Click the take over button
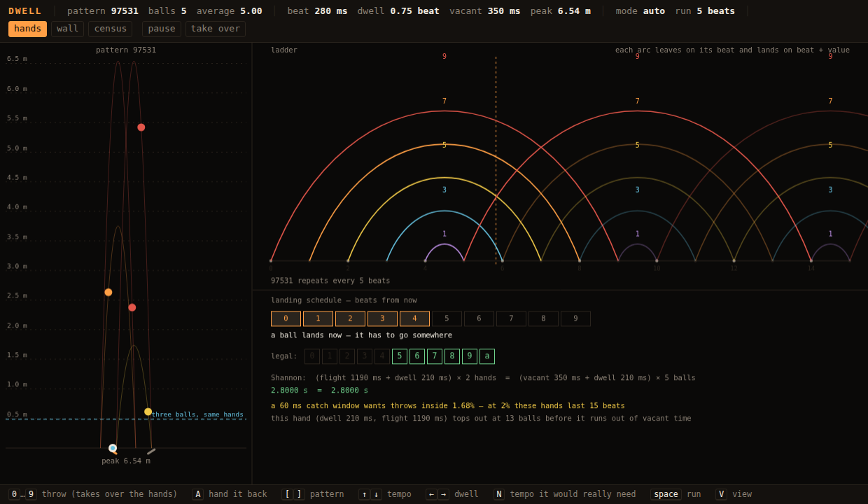 click(x=216, y=29)
